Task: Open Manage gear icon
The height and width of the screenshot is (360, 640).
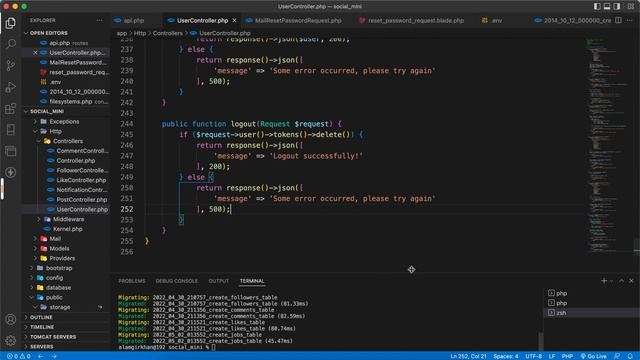Action: [11, 340]
